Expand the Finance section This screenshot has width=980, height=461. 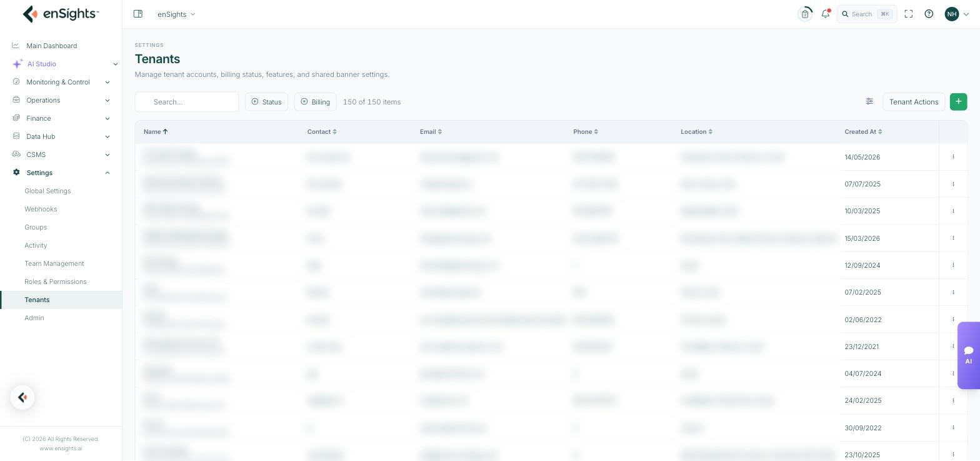point(61,118)
